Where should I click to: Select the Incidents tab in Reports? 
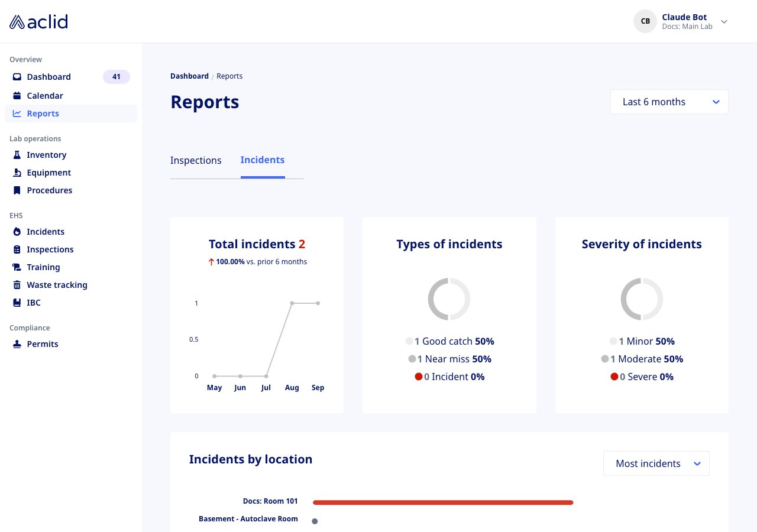[x=263, y=160]
